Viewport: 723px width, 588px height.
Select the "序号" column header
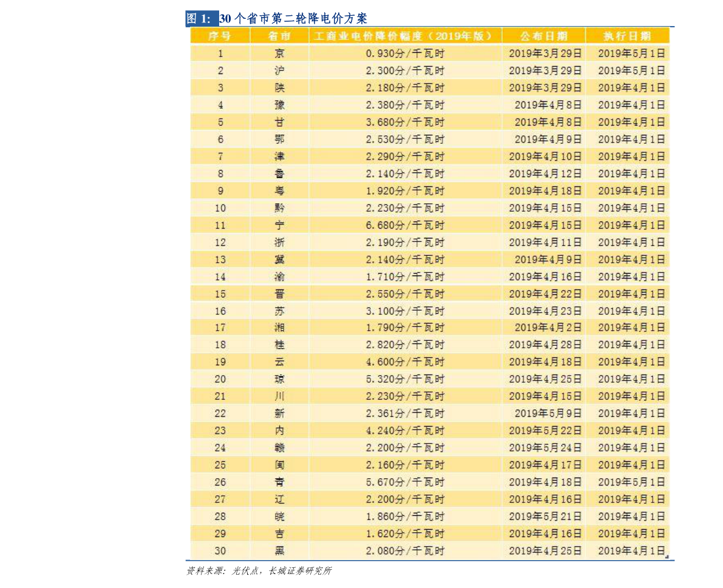click(x=220, y=36)
